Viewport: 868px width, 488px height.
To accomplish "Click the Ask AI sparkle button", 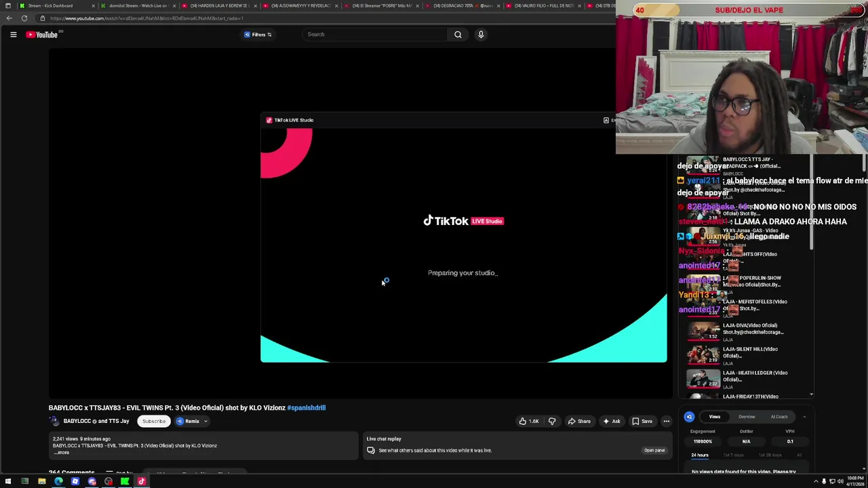I will tap(611, 422).
